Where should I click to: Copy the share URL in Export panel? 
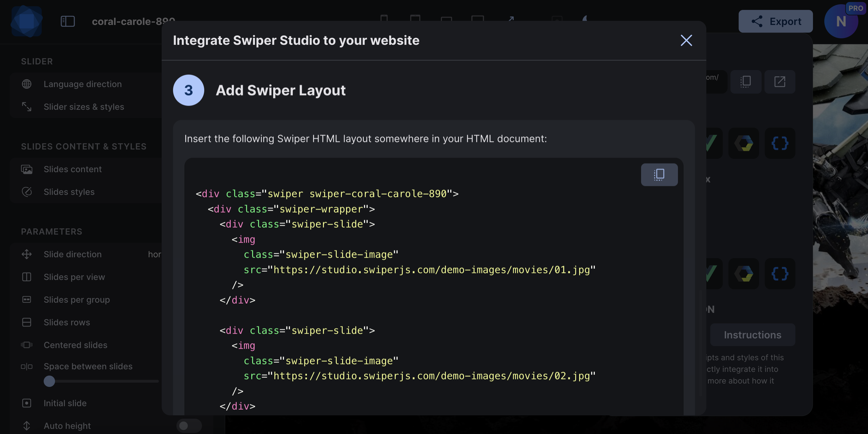(x=745, y=81)
